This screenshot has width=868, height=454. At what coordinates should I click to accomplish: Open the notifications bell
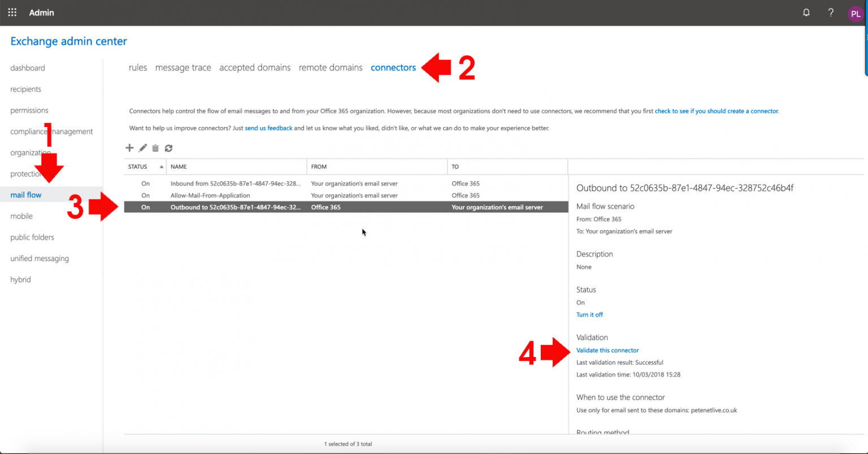coord(806,12)
